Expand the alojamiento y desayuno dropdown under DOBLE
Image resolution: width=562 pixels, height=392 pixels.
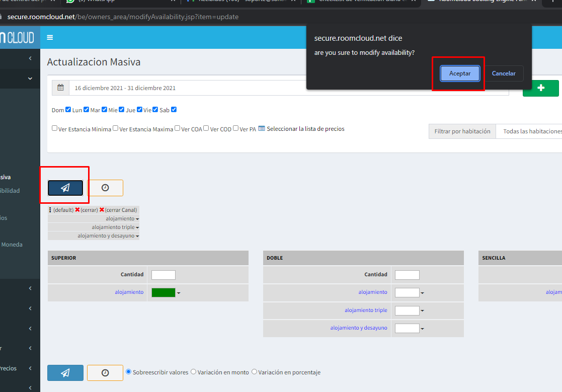click(422, 329)
